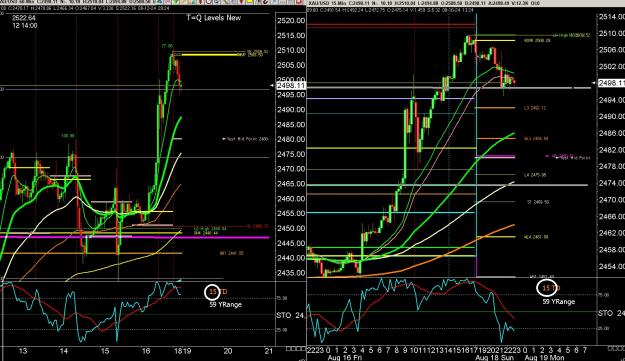Image resolution: width=625 pixels, height=361 pixels.
Task: Click the 2454.0 level on right price axis
Action: pyautogui.click(x=611, y=266)
